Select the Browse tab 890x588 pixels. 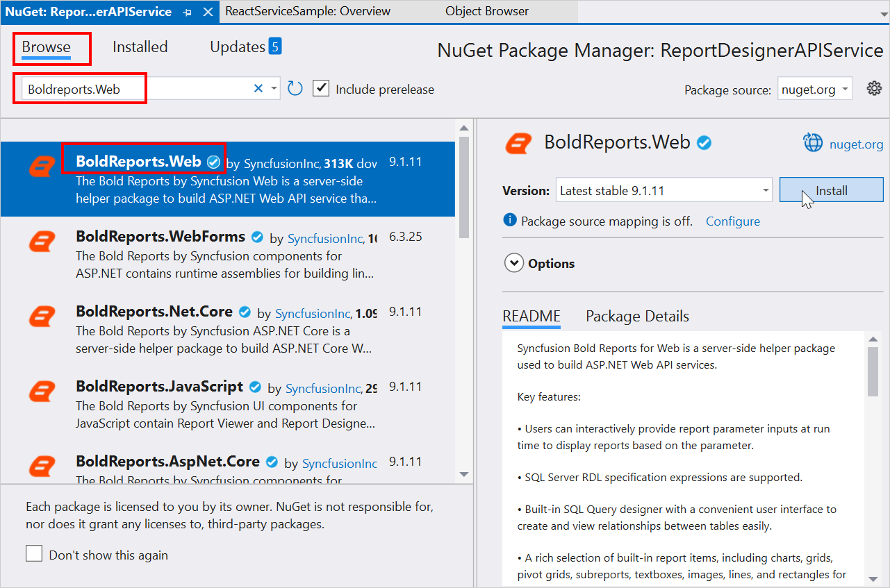point(46,47)
